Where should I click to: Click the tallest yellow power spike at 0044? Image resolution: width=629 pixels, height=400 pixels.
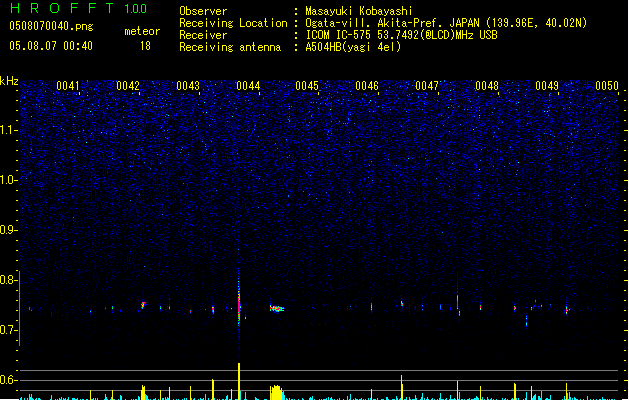click(239, 381)
